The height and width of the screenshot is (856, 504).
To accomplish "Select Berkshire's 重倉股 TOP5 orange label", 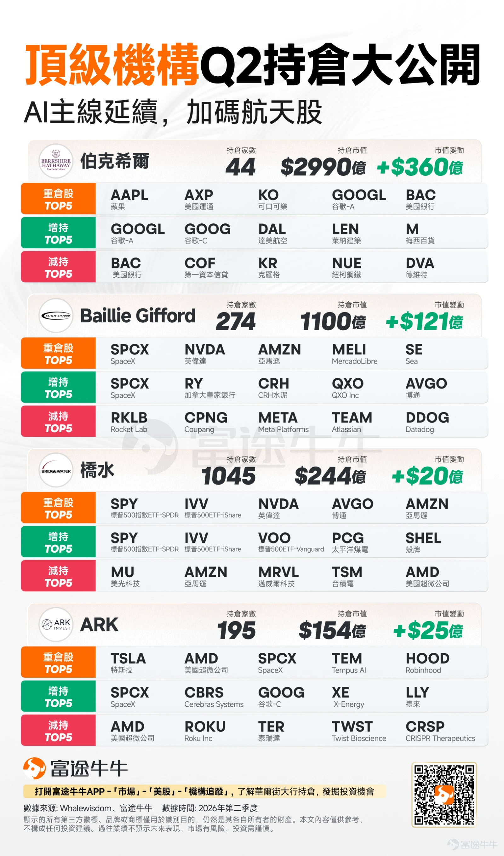I will pos(58,199).
